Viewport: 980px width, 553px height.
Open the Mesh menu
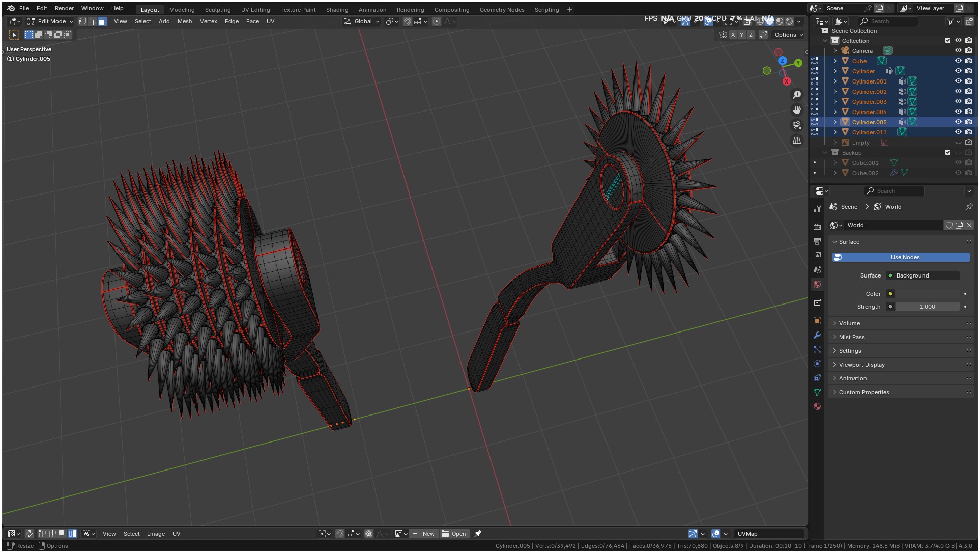pos(184,21)
